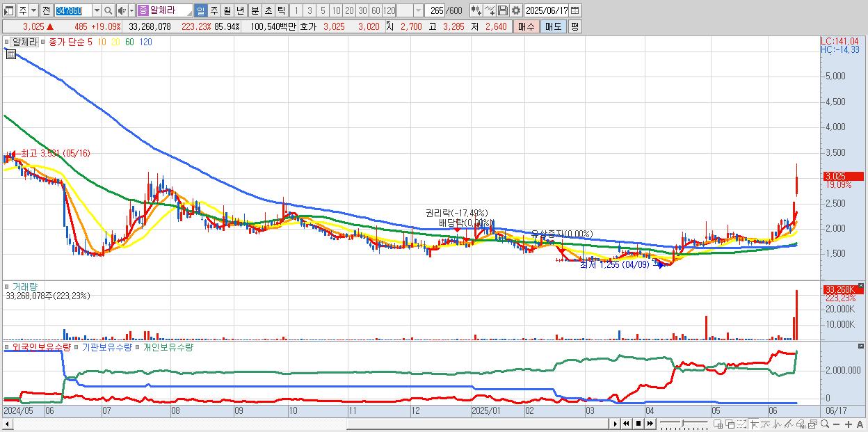This screenshot has width=868, height=432.
Task: Click the 20 moving average legend
Action: (x=115, y=42)
